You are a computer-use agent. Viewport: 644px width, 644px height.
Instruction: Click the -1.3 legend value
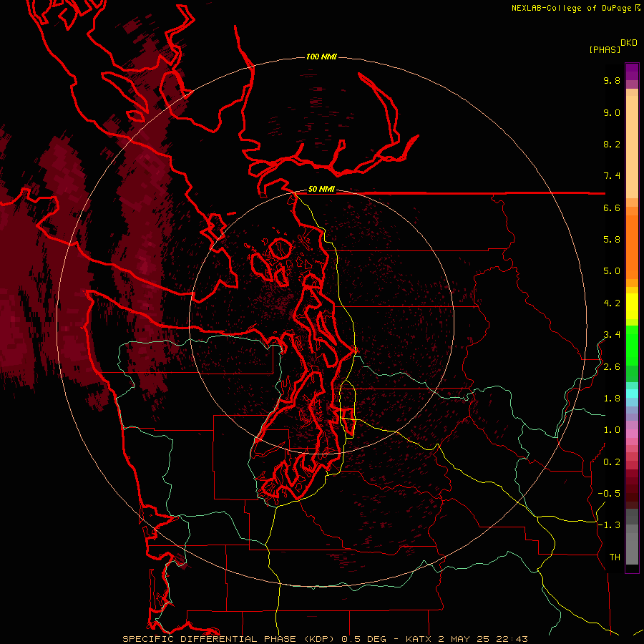tap(609, 525)
